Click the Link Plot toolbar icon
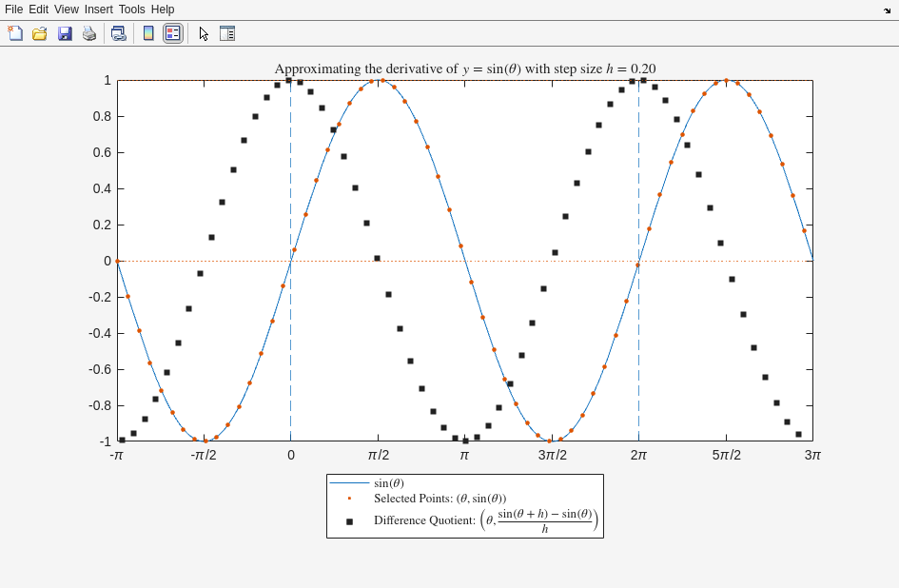 118,33
